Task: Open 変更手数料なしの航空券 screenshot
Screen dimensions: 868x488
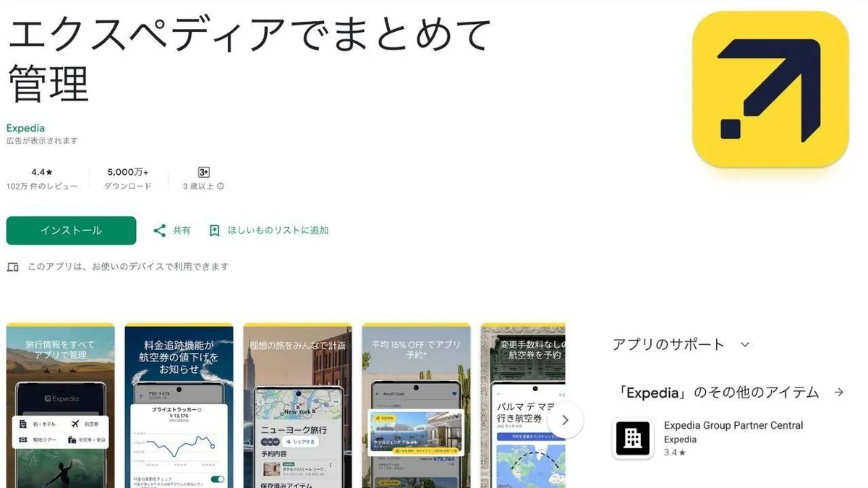Action: point(523,406)
